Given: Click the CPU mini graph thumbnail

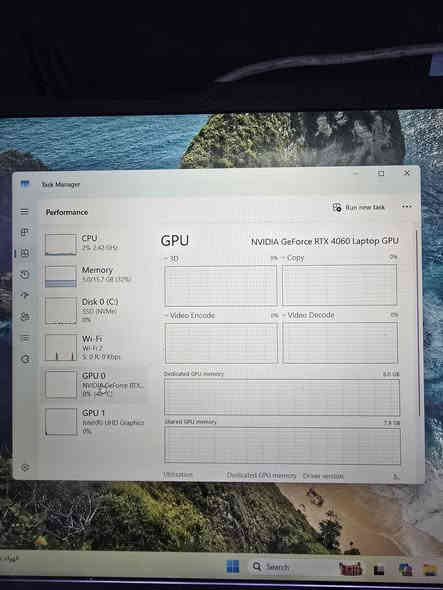Looking at the screenshot, I should (61, 244).
